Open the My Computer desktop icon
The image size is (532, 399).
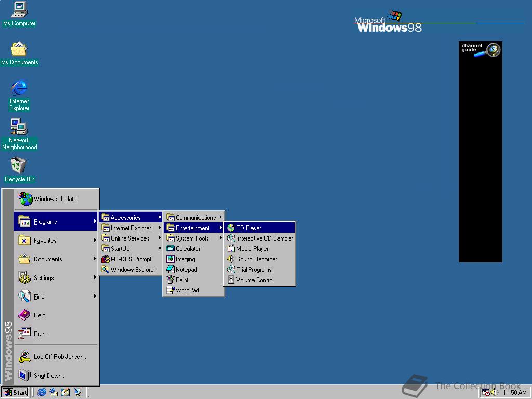(19, 14)
